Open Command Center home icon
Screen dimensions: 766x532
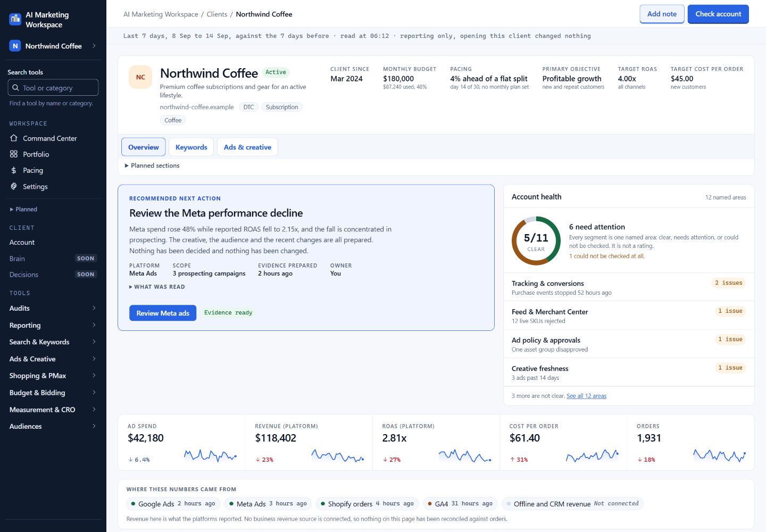pyautogui.click(x=14, y=138)
